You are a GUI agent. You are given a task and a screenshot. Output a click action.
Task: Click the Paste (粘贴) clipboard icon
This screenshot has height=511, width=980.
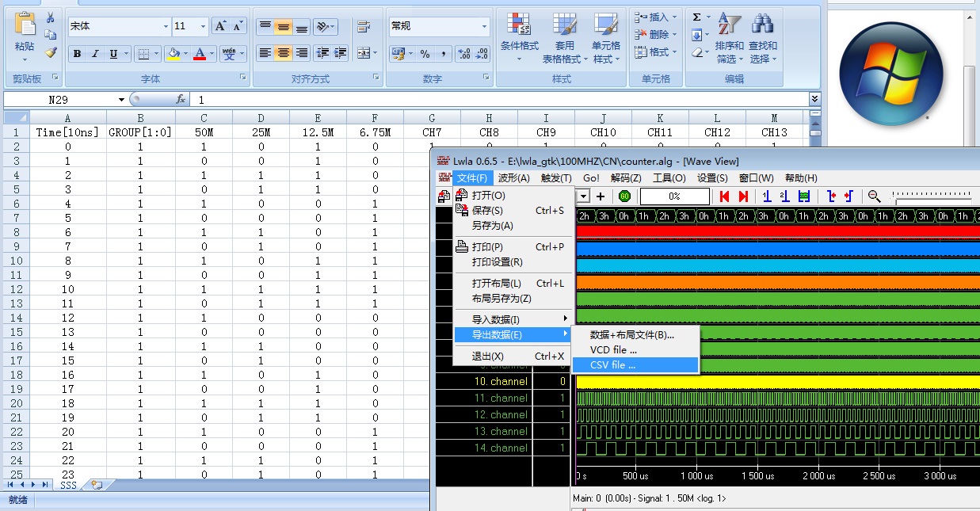[25, 30]
